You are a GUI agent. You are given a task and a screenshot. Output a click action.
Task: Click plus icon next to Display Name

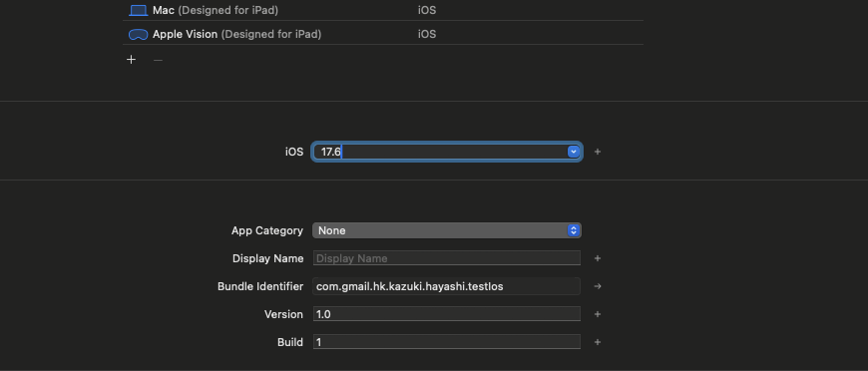(598, 258)
